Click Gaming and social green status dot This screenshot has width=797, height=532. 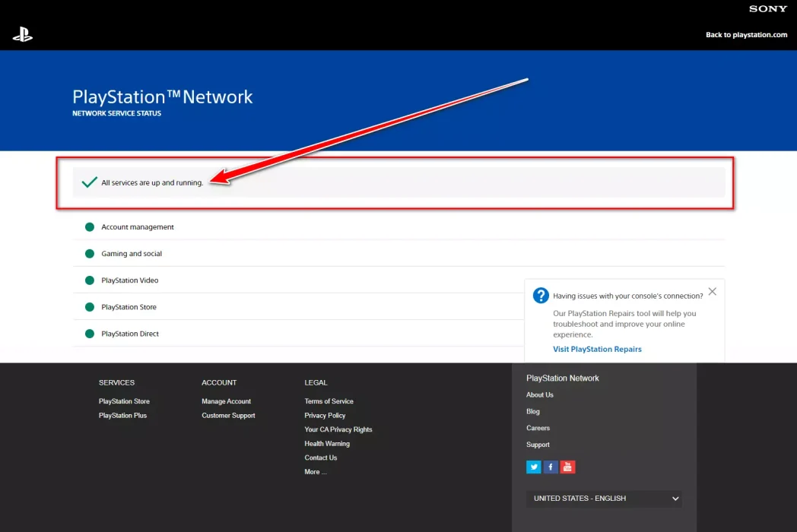coord(90,254)
